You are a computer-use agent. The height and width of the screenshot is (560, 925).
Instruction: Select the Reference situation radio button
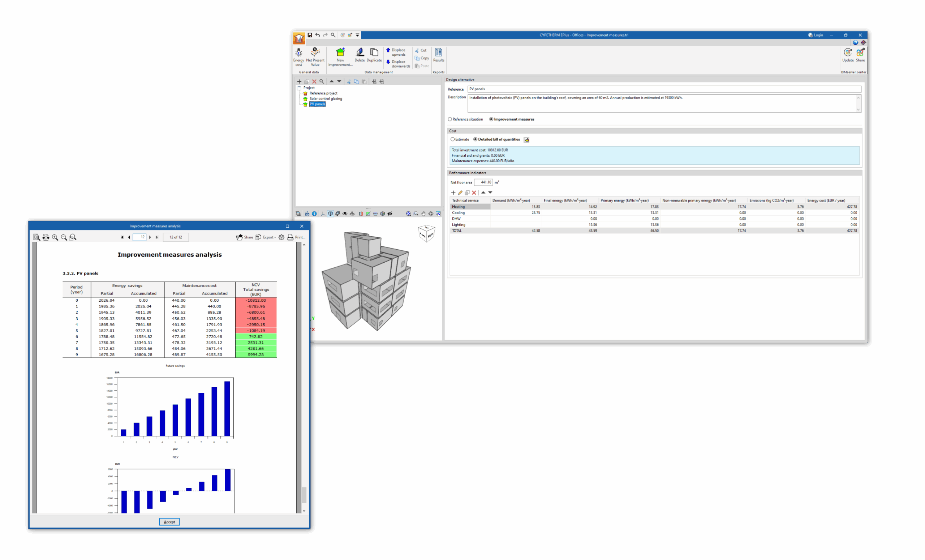(450, 119)
